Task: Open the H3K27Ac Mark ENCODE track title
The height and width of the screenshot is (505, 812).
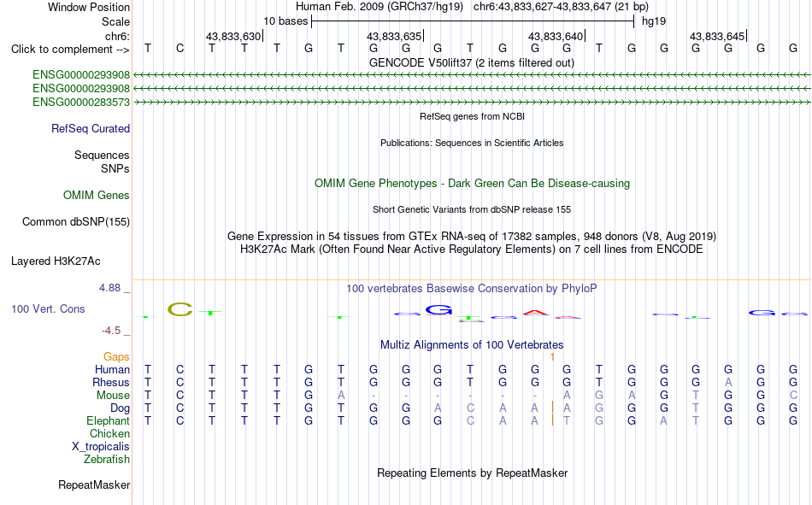Action: (472, 250)
